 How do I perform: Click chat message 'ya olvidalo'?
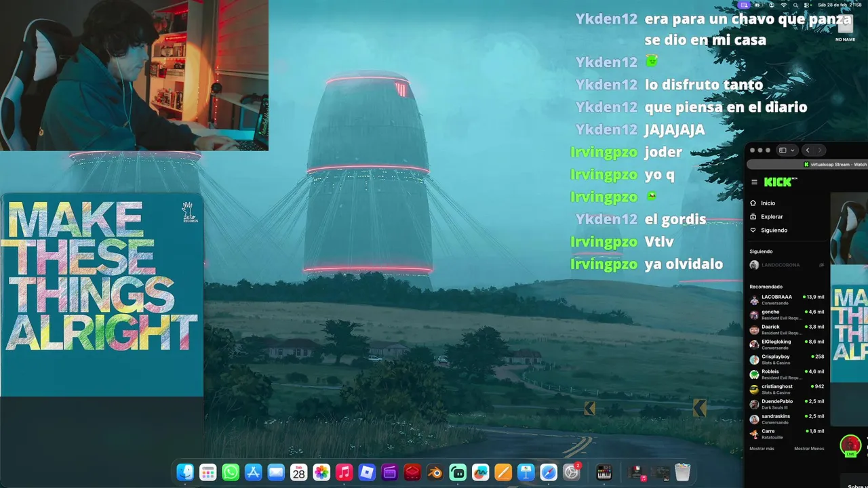tap(684, 264)
